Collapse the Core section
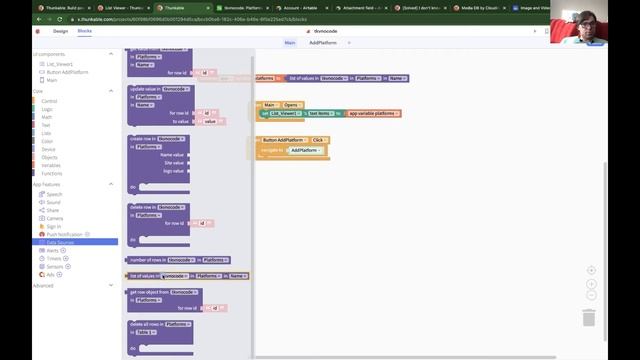This screenshot has height=360, width=640. coord(111,91)
